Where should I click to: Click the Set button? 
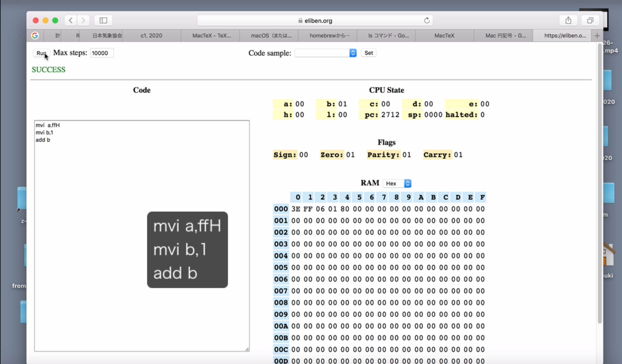(369, 53)
